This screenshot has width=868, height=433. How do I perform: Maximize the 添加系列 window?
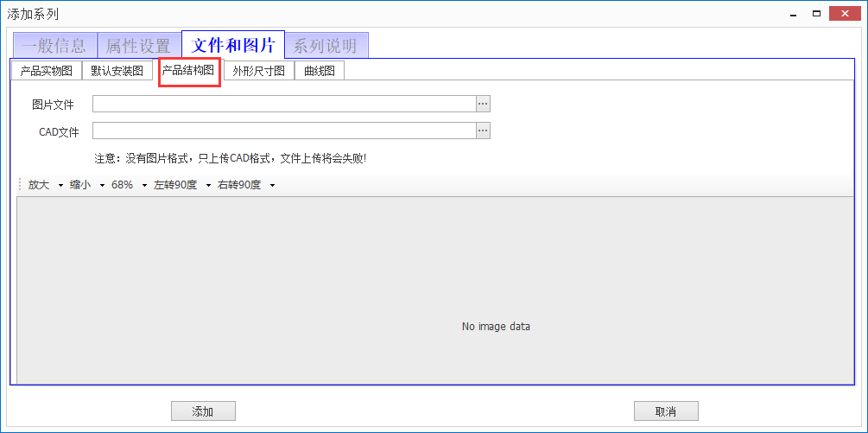pyautogui.click(x=816, y=14)
